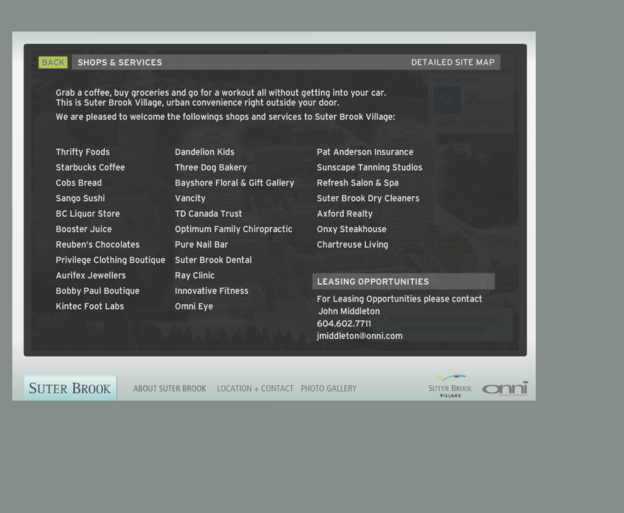Select Bobby Paul Boutique entry

point(98,291)
